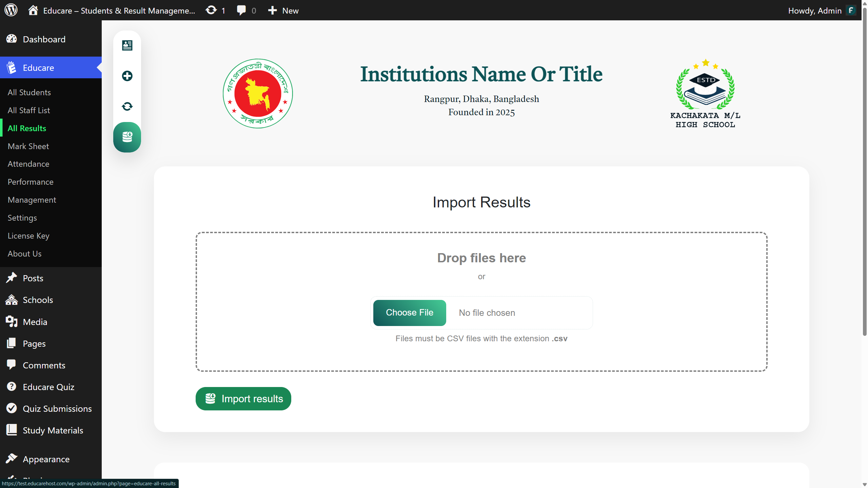
Task: Click the Dashboard label in sidebar
Action: 44,39
